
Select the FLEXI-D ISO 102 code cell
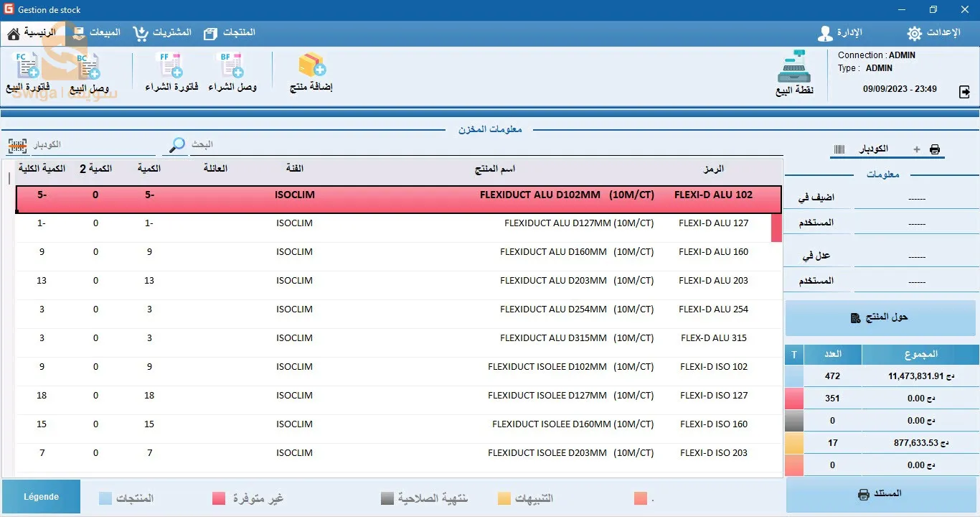(x=714, y=367)
